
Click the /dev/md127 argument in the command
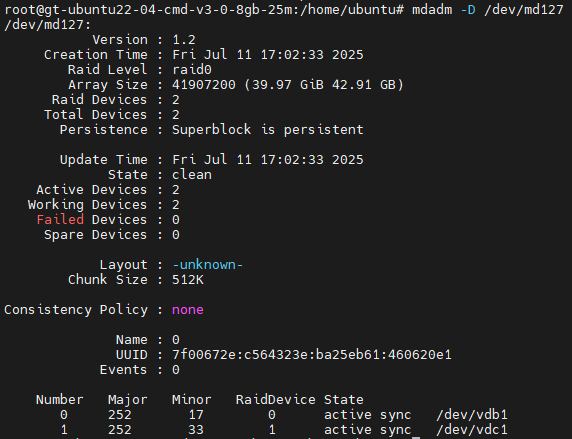click(524, 9)
